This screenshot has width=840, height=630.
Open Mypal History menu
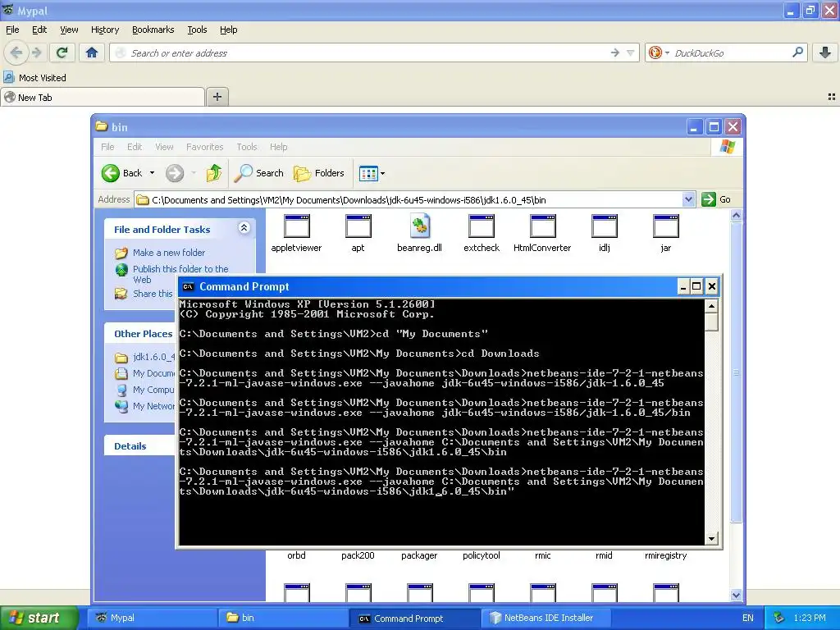tap(105, 30)
